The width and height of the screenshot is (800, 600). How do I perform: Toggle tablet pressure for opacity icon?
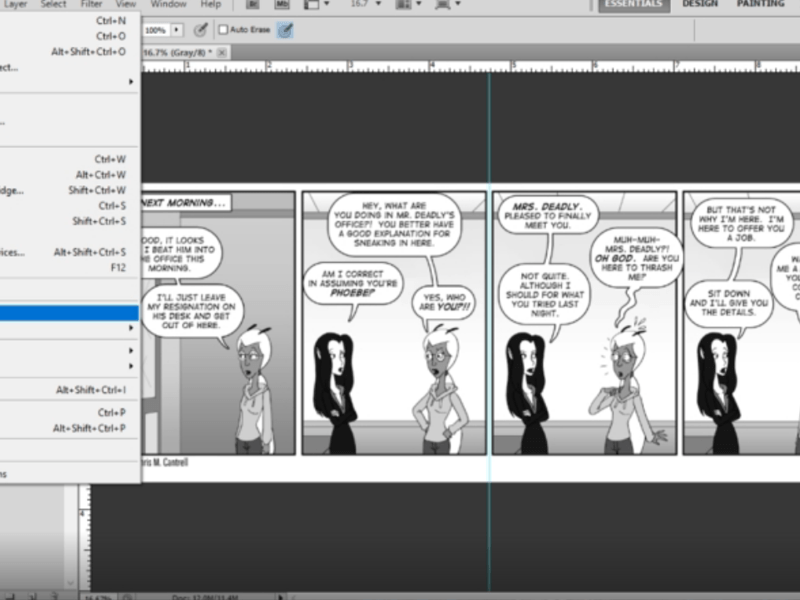pyautogui.click(x=201, y=30)
